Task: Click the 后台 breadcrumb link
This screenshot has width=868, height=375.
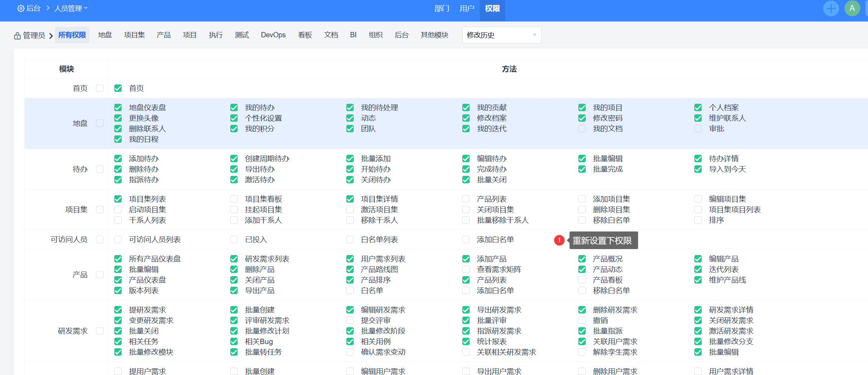Action: 34,8
